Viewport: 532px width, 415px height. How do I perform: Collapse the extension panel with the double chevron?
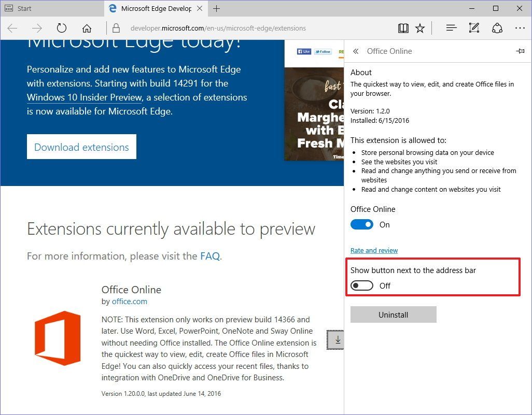pyautogui.click(x=355, y=51)
